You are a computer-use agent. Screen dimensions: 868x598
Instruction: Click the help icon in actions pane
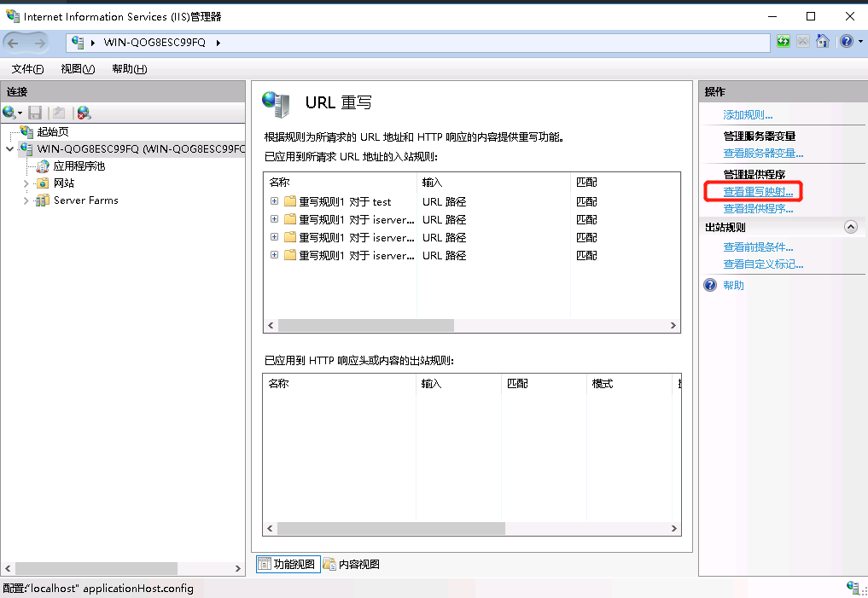710,285
